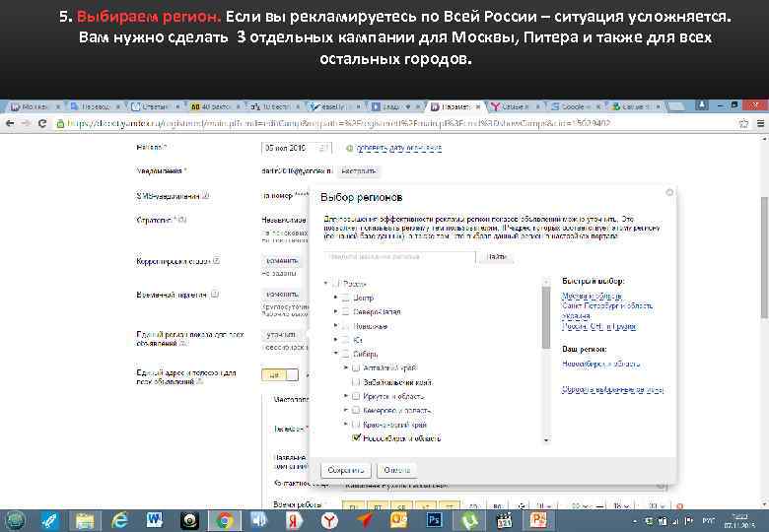This screenshot has width=769, height=532.
Task: Open Outlook from the taskbar
Action: (398, 520)
